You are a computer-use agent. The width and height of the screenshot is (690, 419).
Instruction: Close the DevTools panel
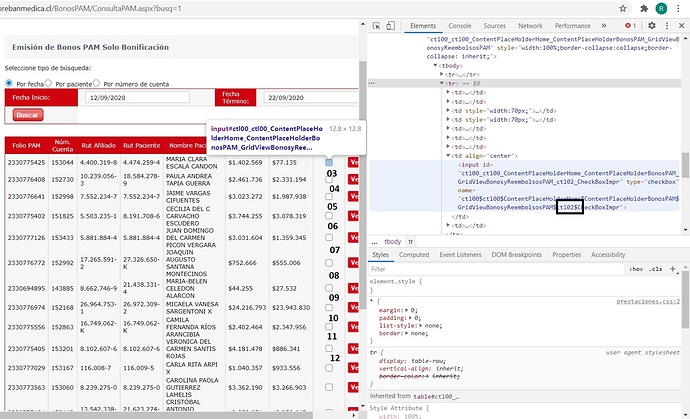point(682,26)
